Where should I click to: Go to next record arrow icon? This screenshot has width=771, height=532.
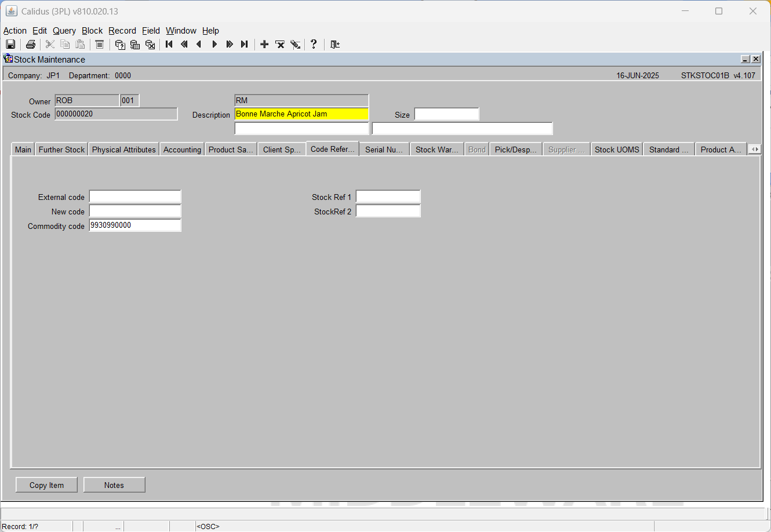pyautogui.click(x=214, y=45)
